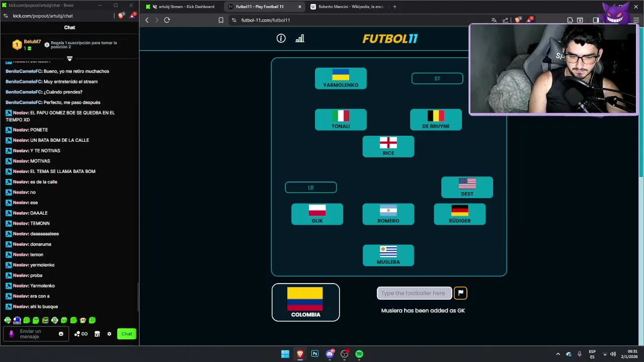Click the FUTBOL11 logo
Image resolution: width=644 pixels, height=362 pixels.
click(x=390, y=39)
